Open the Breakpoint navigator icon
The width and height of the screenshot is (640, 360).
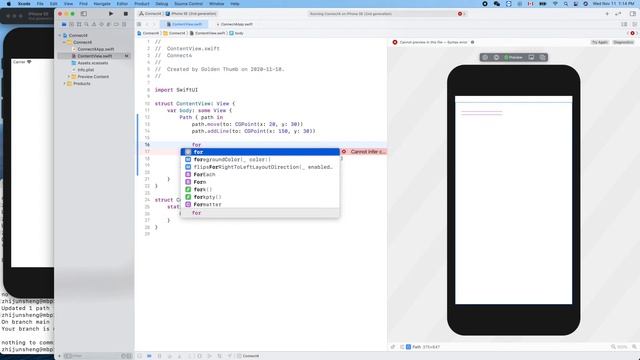[x=116, y=24]
